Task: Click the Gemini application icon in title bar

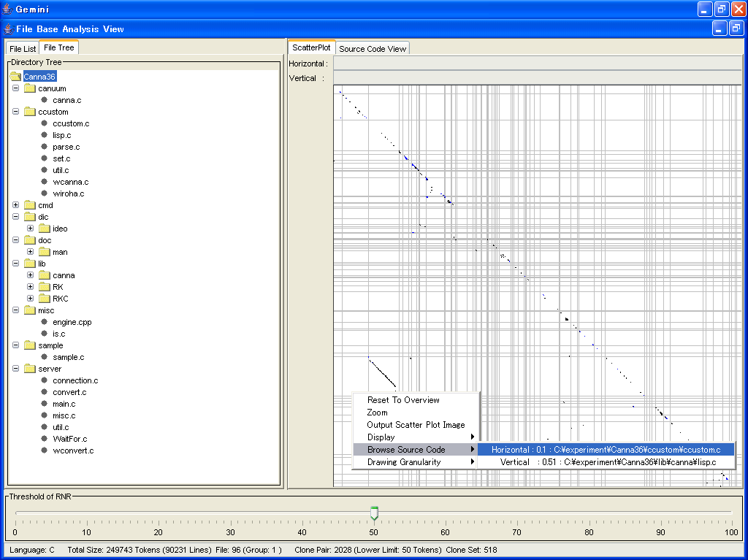Action: tap(8, 9)
